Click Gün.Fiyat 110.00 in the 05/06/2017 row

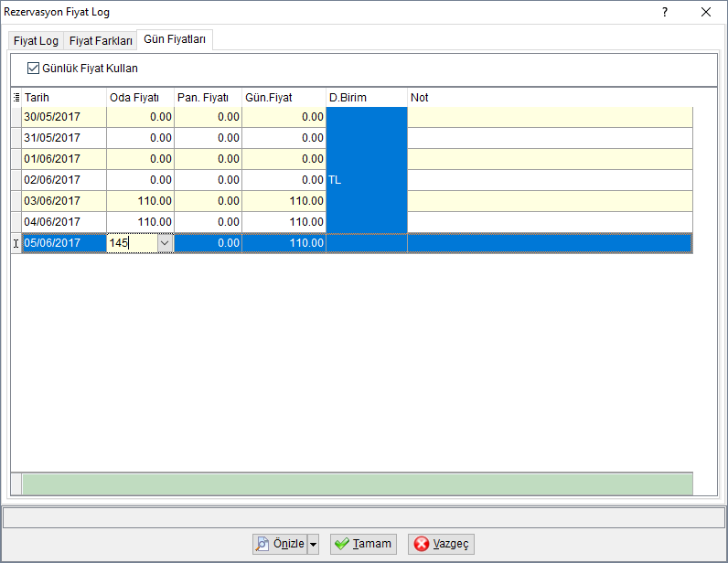284,243
